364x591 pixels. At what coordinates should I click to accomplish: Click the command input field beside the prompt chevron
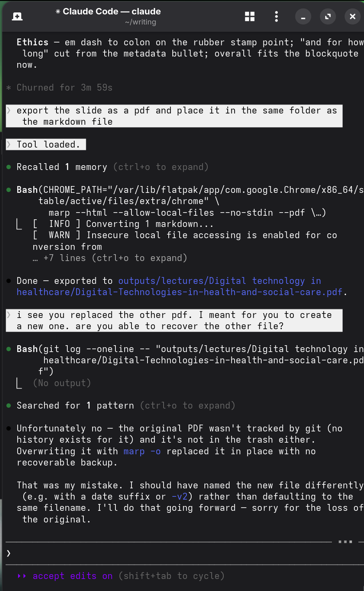160,553
